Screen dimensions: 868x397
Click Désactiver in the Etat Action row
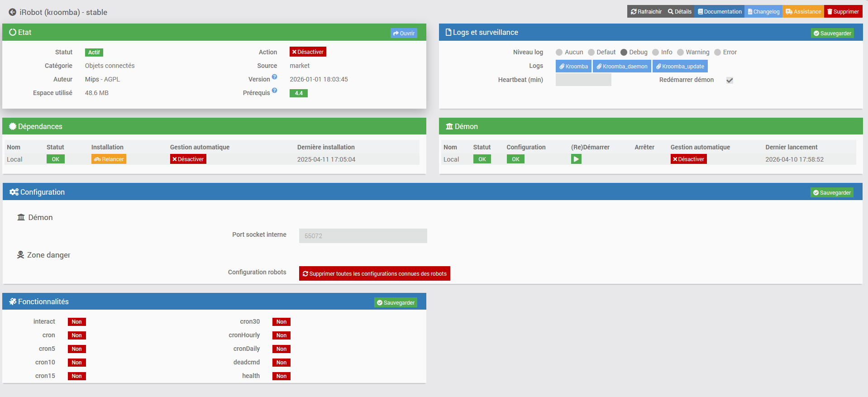tap(308, 52)
